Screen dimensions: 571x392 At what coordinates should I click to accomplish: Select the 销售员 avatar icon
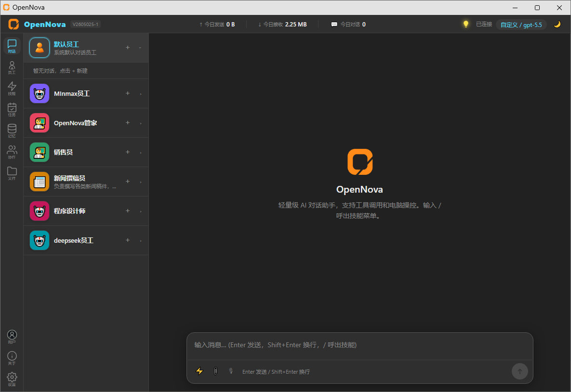40,152
